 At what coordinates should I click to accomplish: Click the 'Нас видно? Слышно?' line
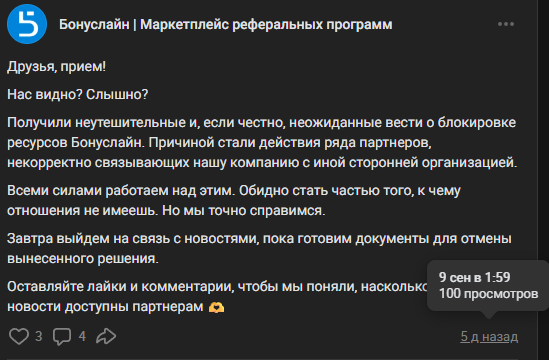(77, 94)
